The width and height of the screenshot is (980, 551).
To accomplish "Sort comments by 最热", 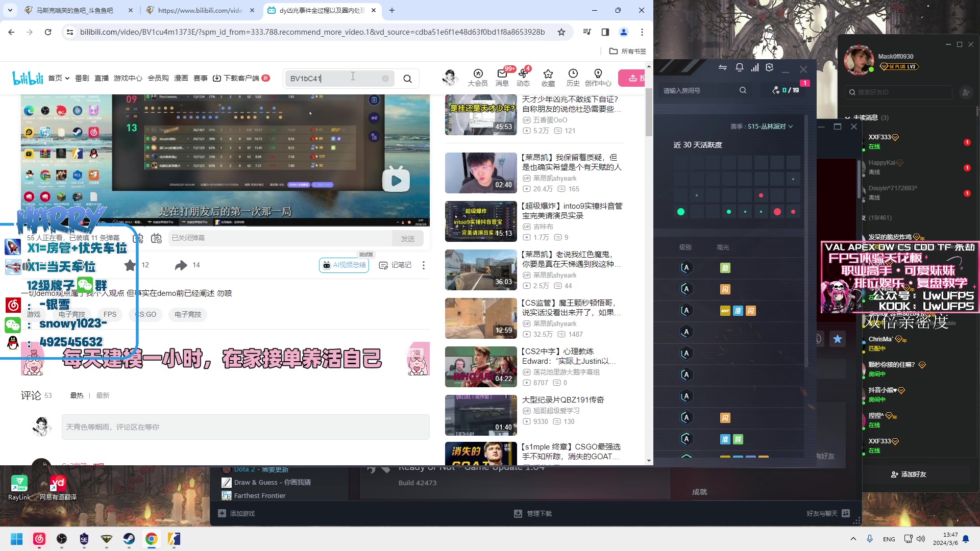I will tap(77, 395).
